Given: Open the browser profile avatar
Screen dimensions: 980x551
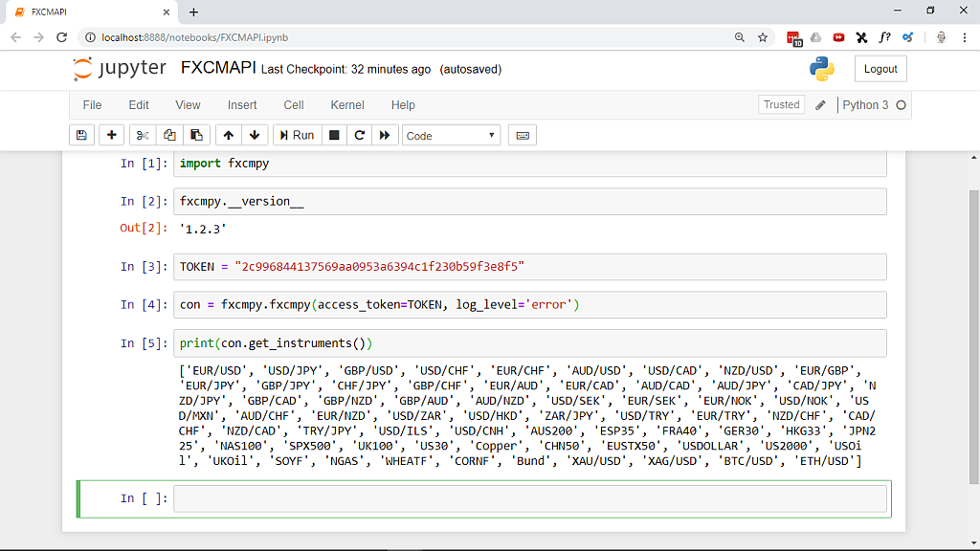Looking at the screenshot, I should tap(941, 37).
